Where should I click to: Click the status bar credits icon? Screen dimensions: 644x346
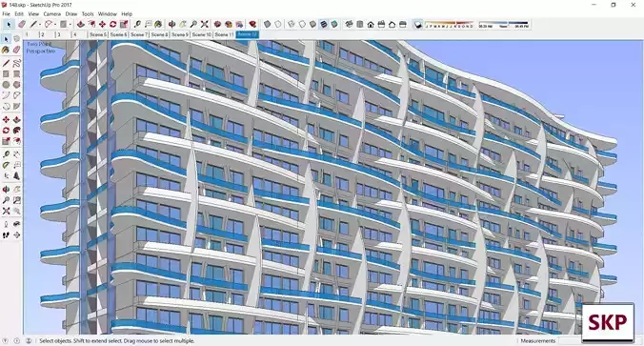tap(17, 340)
